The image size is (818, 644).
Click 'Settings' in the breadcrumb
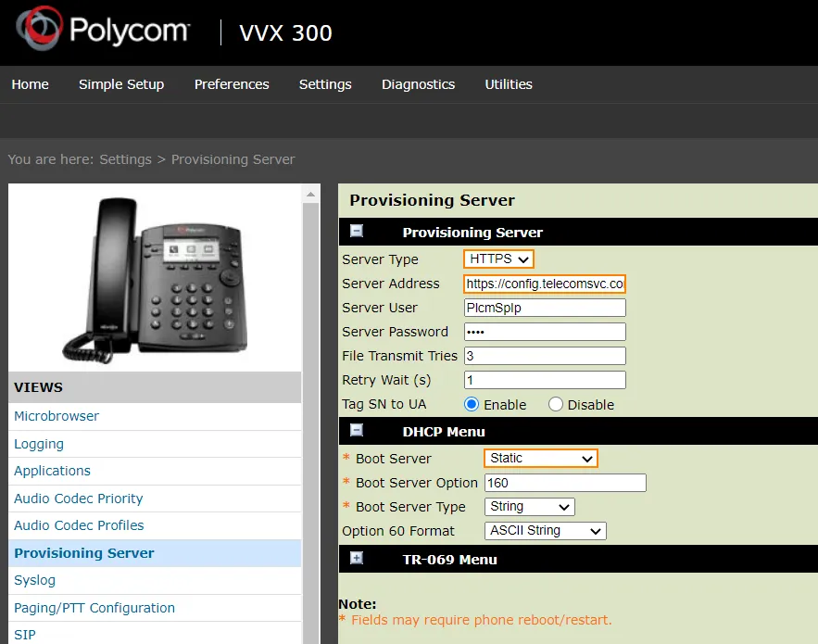[x=125, y=159]
